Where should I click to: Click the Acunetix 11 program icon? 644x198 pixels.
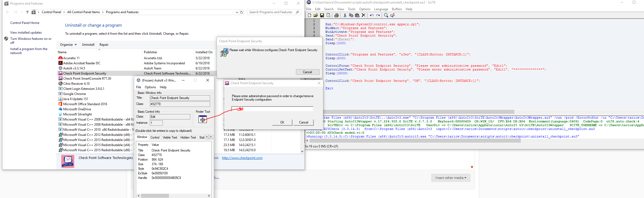point(61,58)
